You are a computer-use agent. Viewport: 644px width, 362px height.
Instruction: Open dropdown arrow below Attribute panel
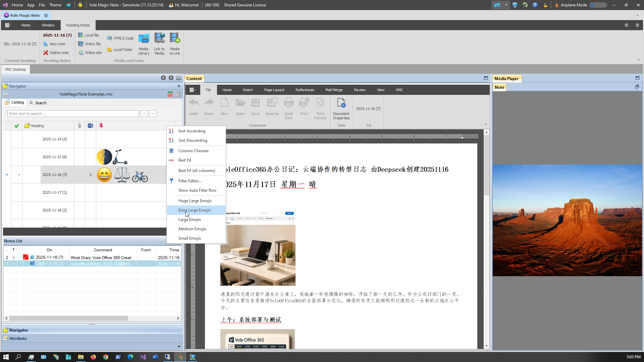(179, 347)
